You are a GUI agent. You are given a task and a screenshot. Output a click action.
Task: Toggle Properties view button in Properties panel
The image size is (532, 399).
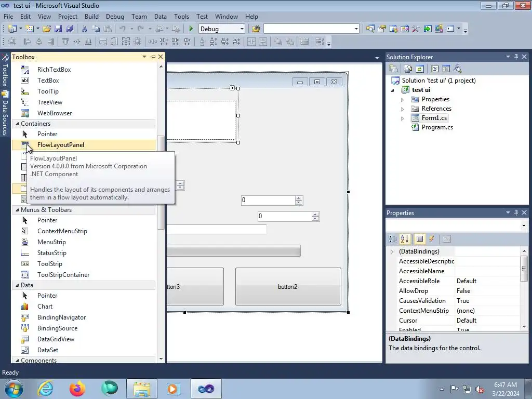click(420, 239)
